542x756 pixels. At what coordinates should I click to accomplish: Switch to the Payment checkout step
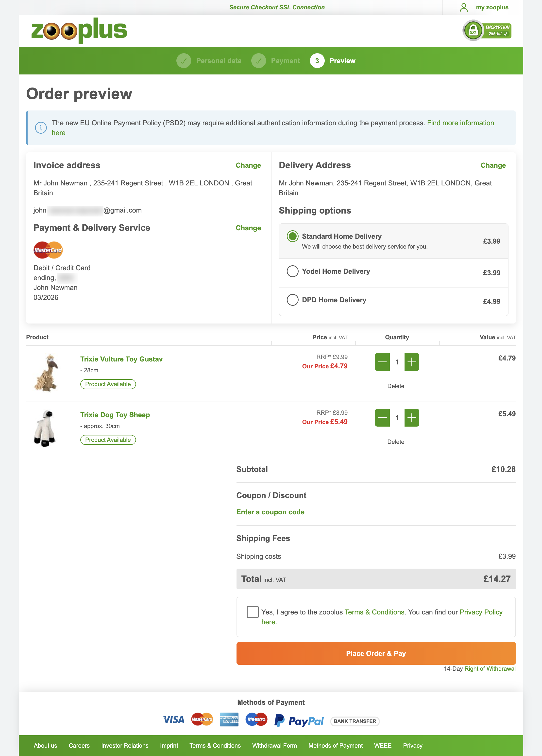coord(285,61)
